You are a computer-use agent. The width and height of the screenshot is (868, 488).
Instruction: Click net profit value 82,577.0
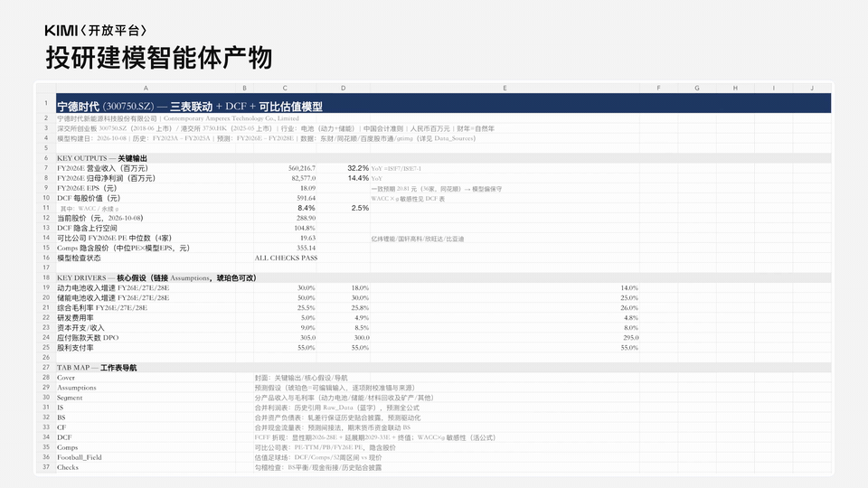(304, 178)
